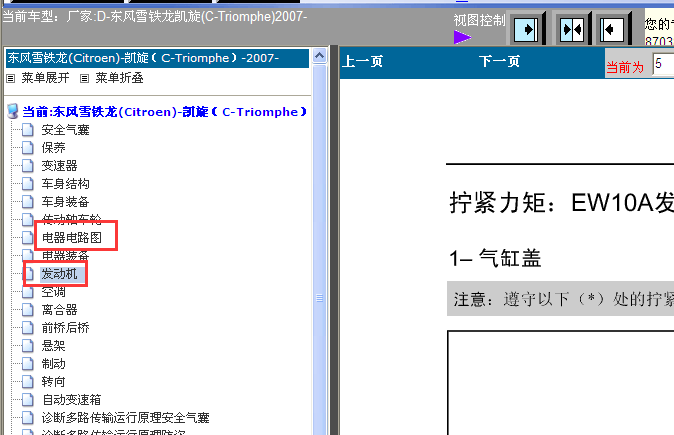Select 离合器 clutch entry

(59, 310)
